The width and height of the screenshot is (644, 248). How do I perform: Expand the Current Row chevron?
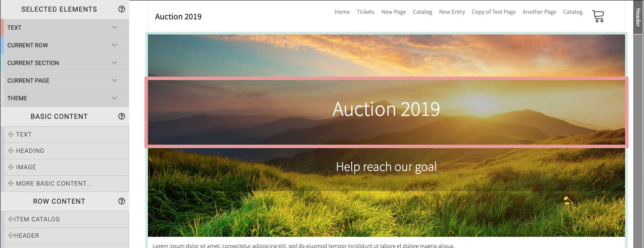coord(114,45)
